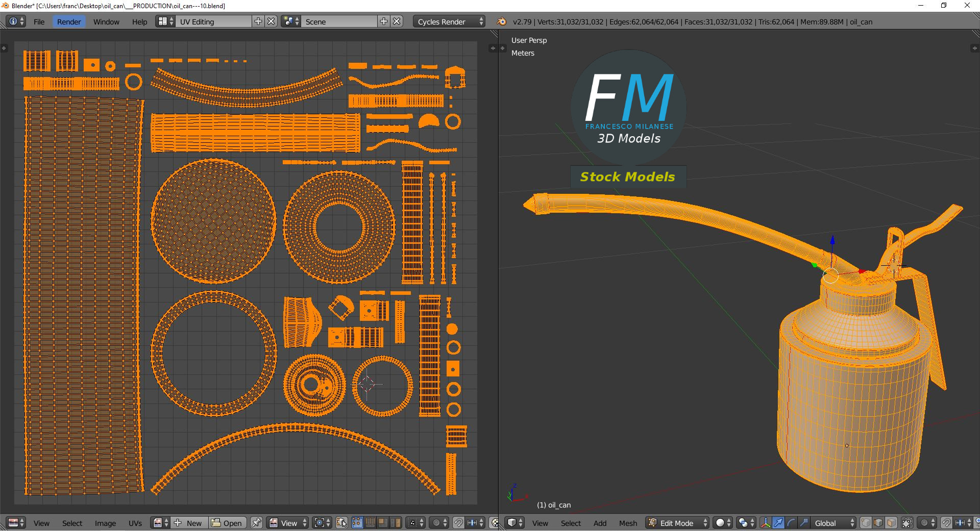980x531 pixels.
Task: Click the limit selection to visible icon
Action: pos(907,523)
